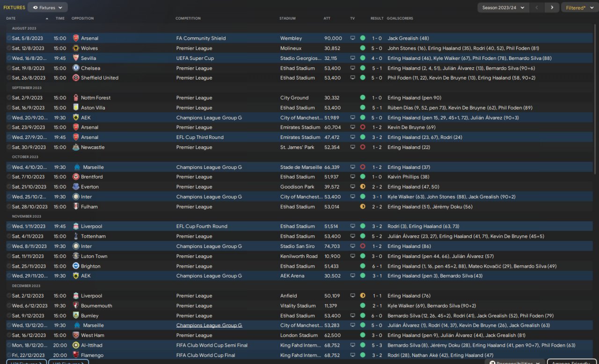
Task: Click the Luton Town club badge
Action: (76, 256)
